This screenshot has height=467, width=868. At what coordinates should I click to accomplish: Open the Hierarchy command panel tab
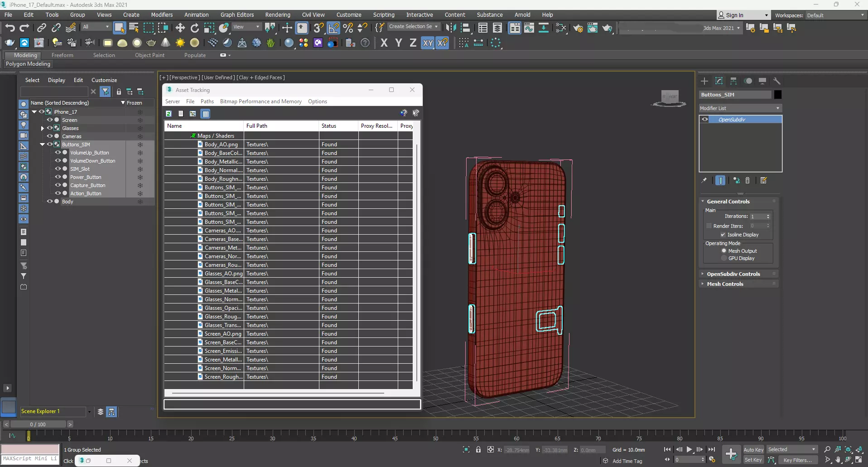733,81
